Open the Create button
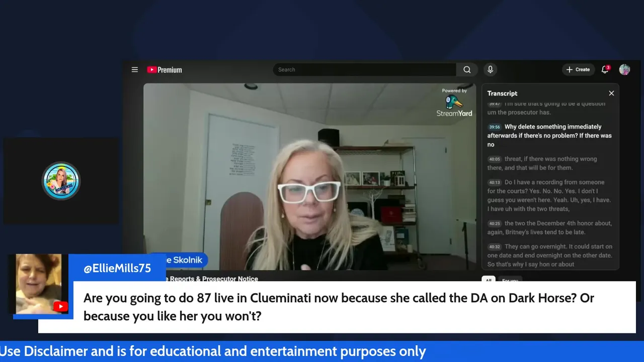This screenshot has height=362, width=644. [x=578, y=70]
